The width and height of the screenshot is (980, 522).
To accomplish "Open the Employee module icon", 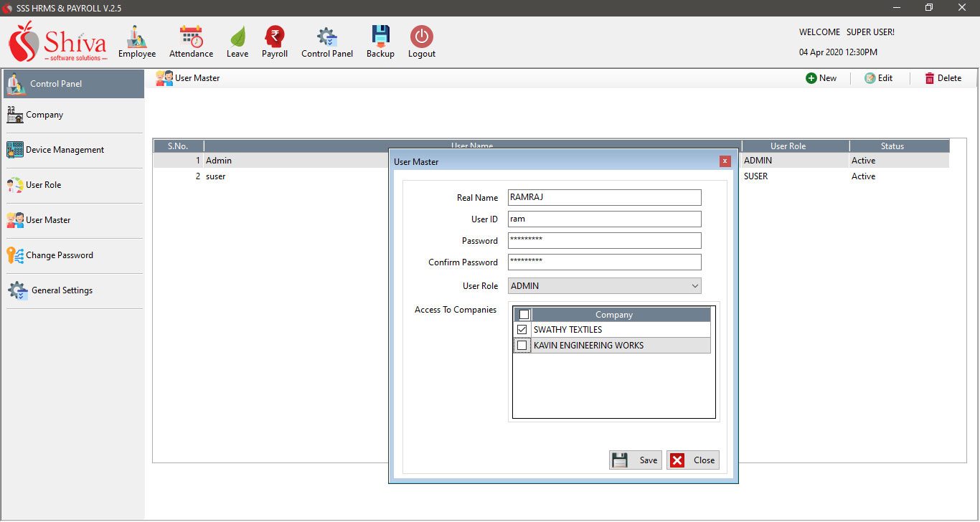I will pos(136,37).
